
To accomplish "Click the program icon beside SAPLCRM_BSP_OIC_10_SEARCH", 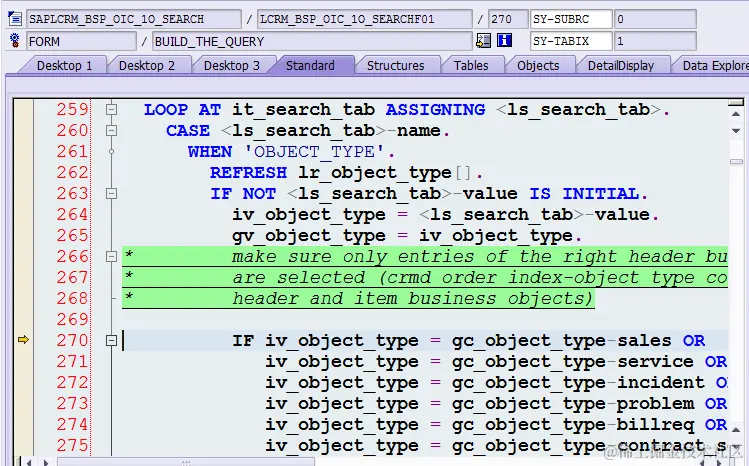I will click(15, 19).
